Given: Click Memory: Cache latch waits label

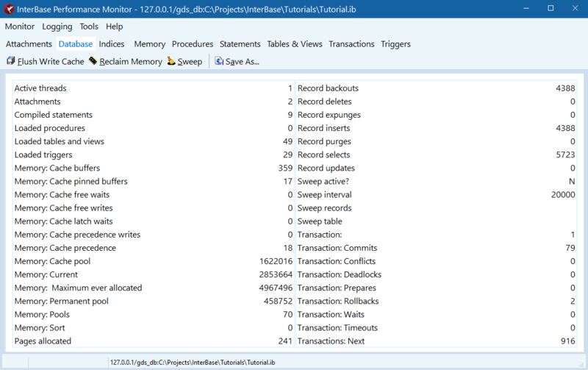Looking at the screenshot, I should tap(64, 221).
